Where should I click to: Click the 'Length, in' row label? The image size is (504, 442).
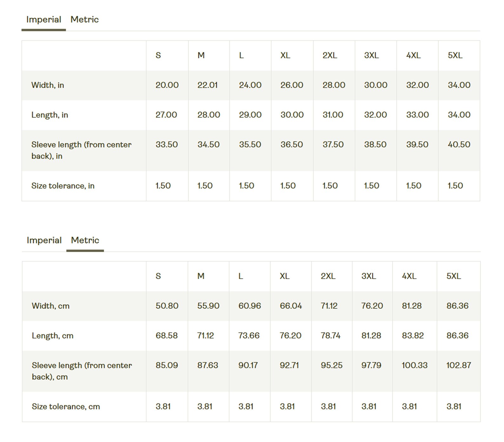click(x=50, y=115)
